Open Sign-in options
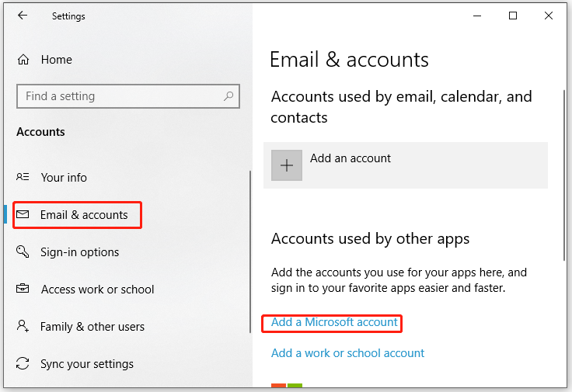The height and width of the screenshot is (392, 572). point(80,252)
